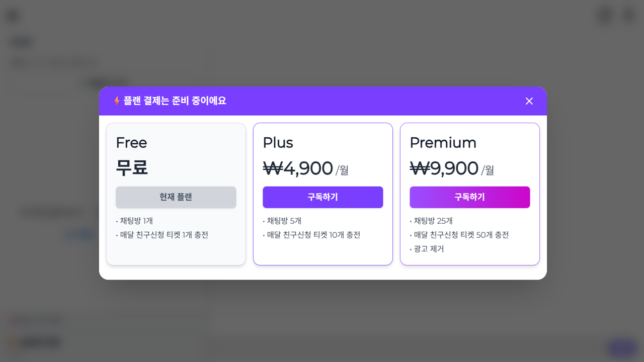Click the grey 현재 플랜 button

click(176, 197)
